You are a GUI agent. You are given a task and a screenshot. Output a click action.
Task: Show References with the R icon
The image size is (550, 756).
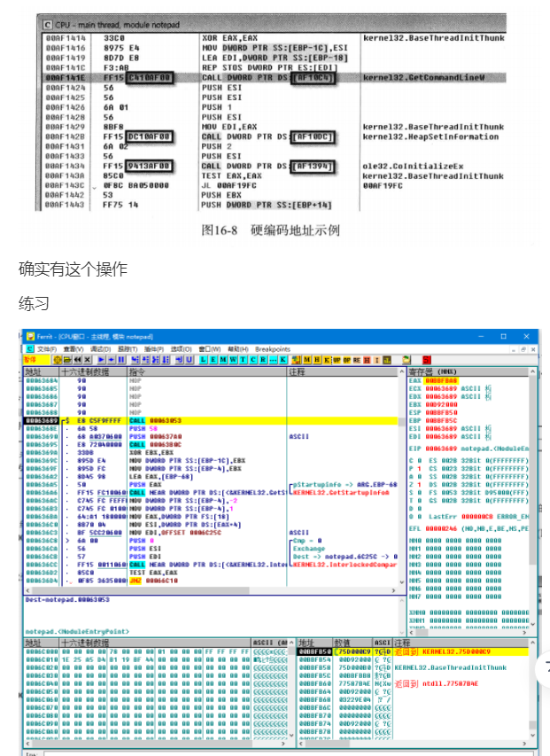click(x=262, y=359)
